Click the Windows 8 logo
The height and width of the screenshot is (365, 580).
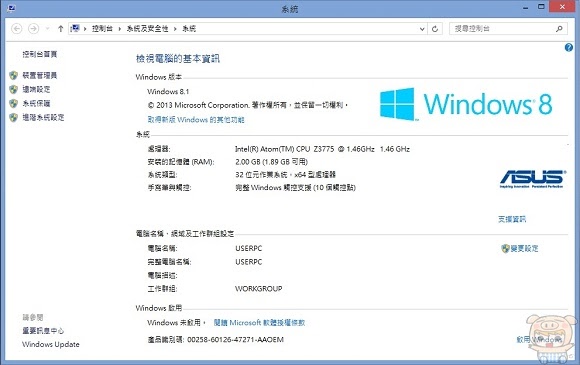point(466,104)
